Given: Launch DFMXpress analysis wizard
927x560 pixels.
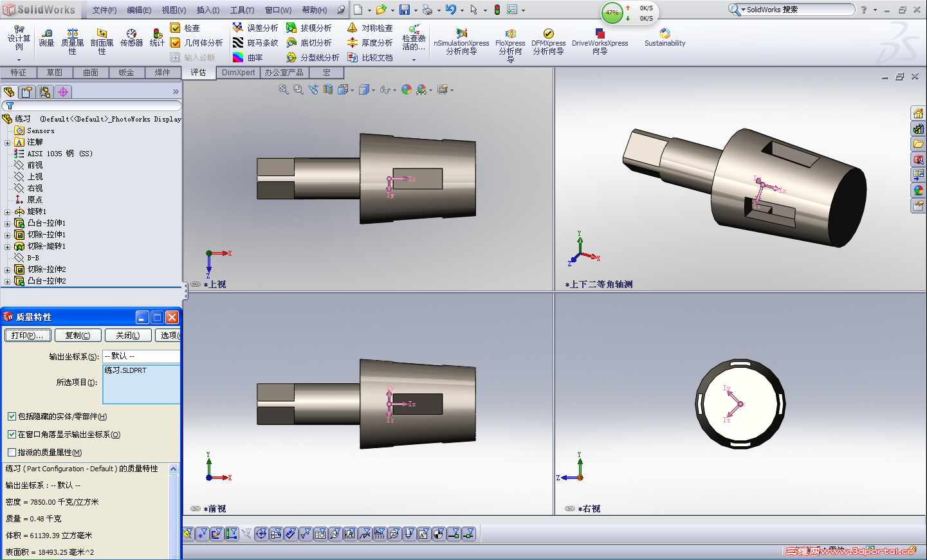Looking at the screenshot, I should (x=549, y=42).
